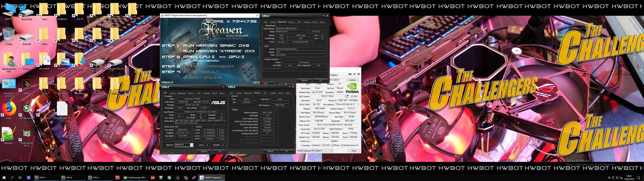
Task: Click taskbar search magnifier icon
Action: click(x=12, y=178)
